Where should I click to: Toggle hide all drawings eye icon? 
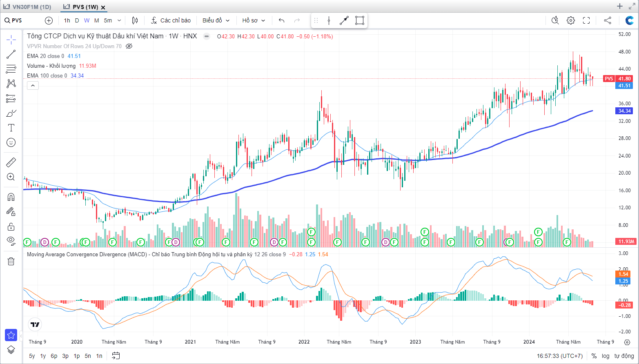[11, 241]
